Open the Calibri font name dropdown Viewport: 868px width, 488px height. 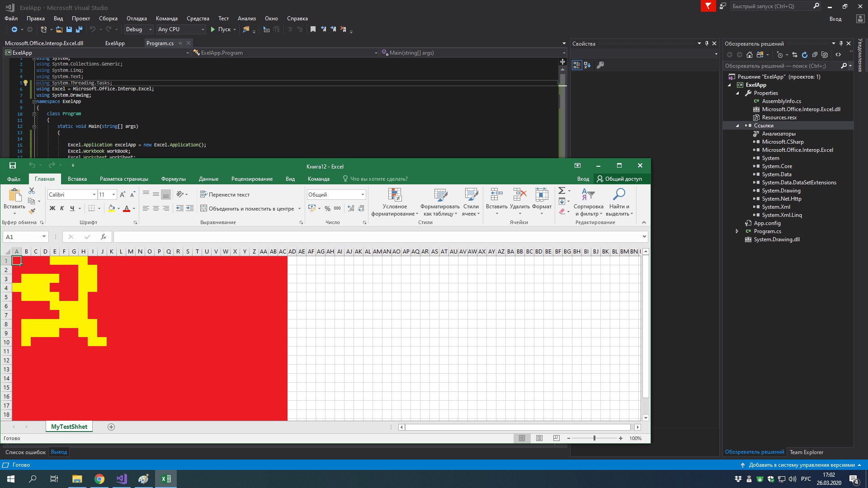click(94, 195)
